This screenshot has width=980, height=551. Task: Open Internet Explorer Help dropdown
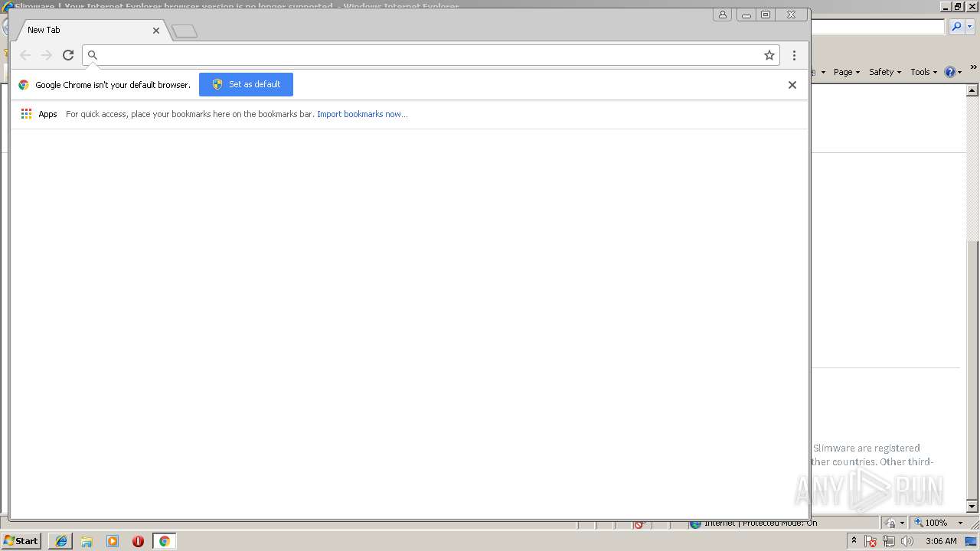(x=953, y=72)
